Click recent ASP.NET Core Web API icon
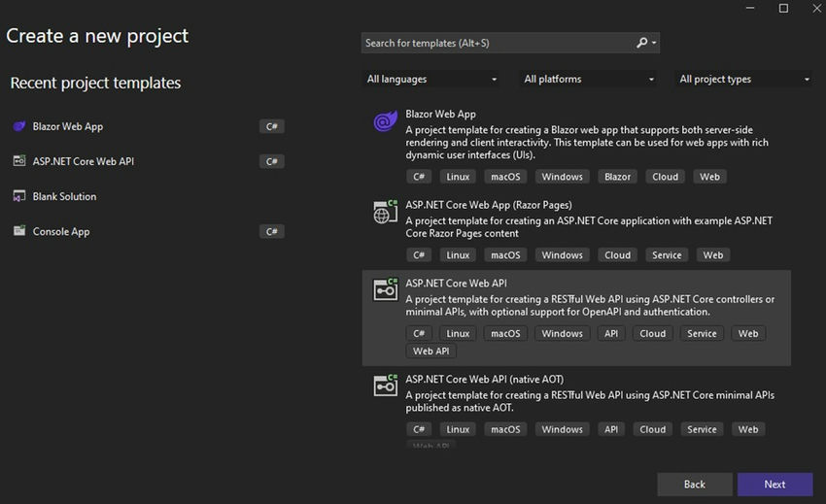 18,161
